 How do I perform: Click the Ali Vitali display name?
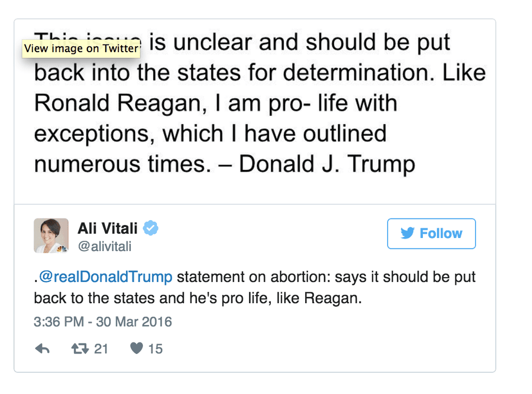click(x=108, y=229)
